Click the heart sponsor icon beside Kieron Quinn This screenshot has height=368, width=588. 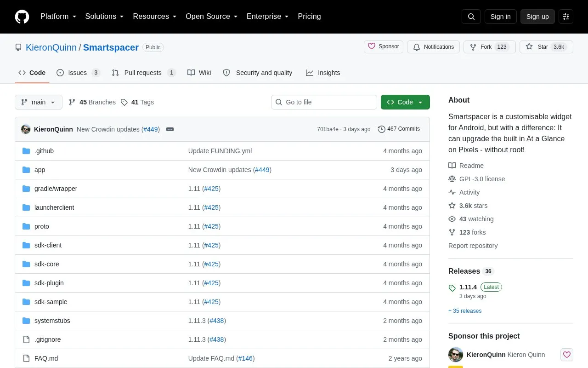point(567,355)
